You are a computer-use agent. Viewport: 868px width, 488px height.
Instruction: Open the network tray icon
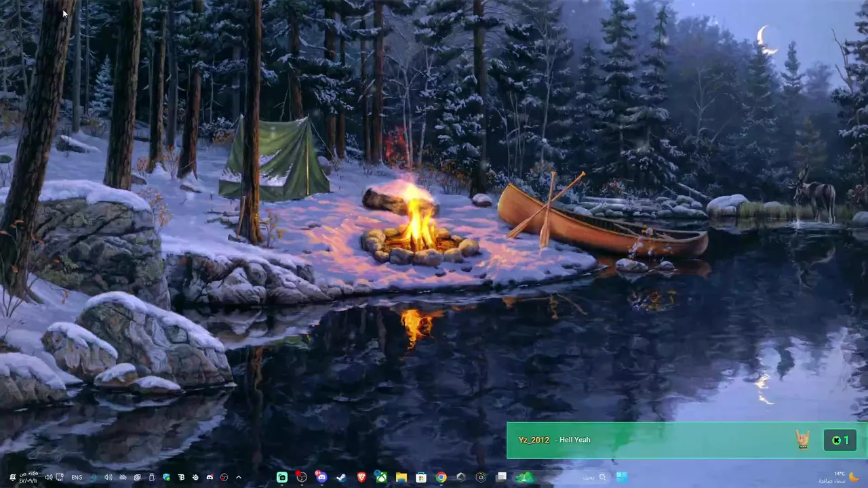(x=60, y=477)
